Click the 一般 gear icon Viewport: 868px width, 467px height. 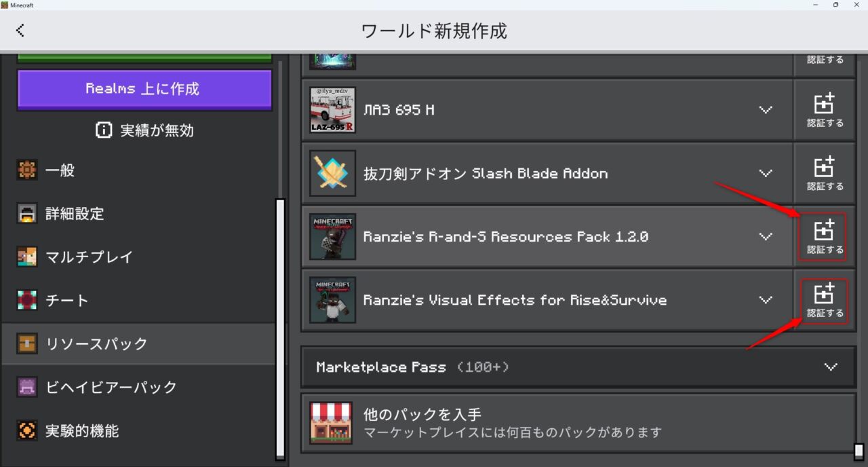tap(27, 170)
